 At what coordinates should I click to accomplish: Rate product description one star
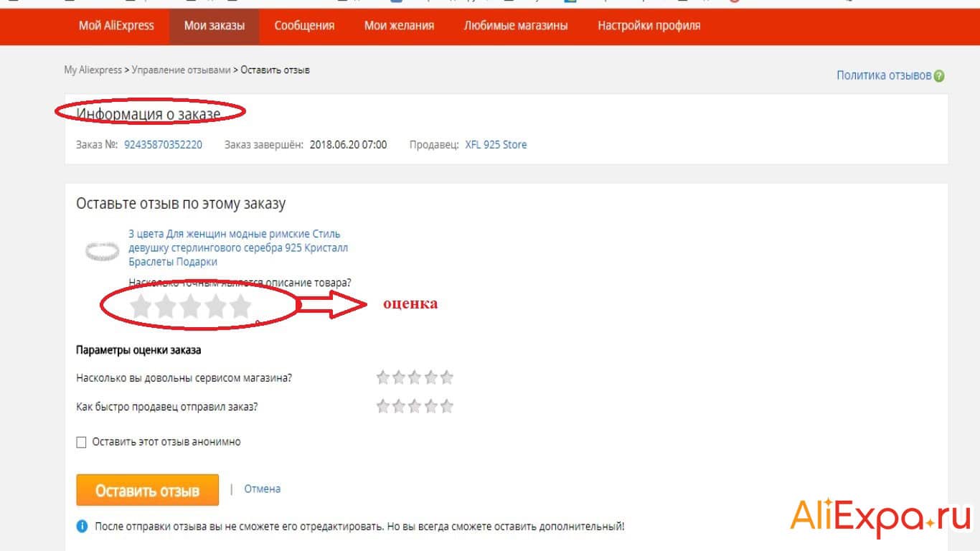(141, 307)
